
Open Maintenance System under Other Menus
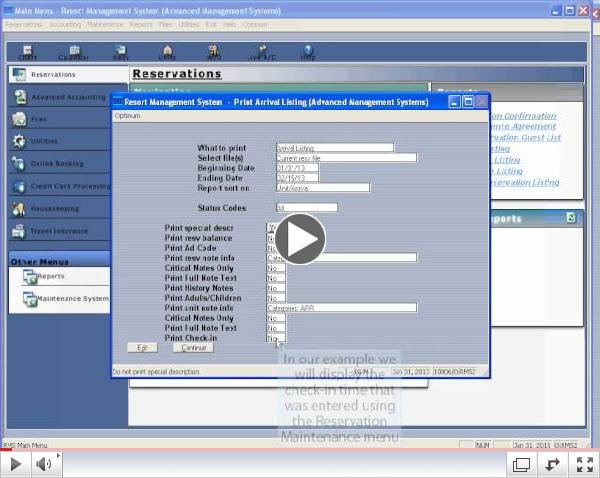click(72, 299)
